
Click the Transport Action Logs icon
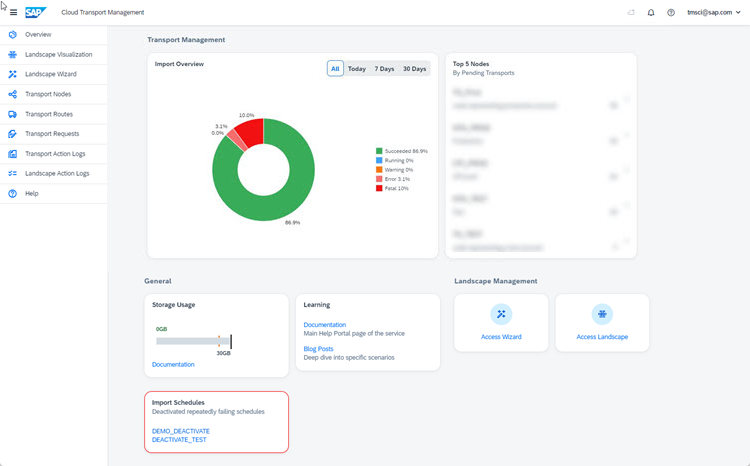pos(12,154)
